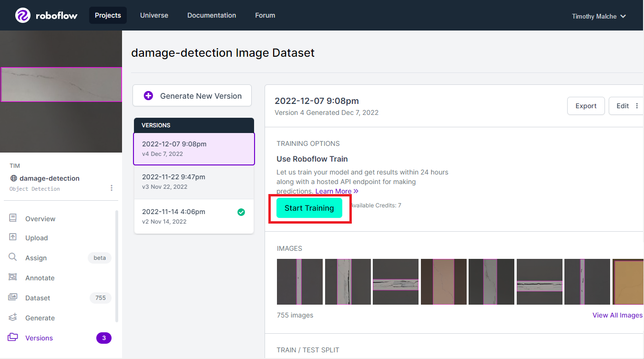This screenshot has height=359, width=644.
Task: Click damage-detection Image Dataset heading
Action: click(223, 52)
